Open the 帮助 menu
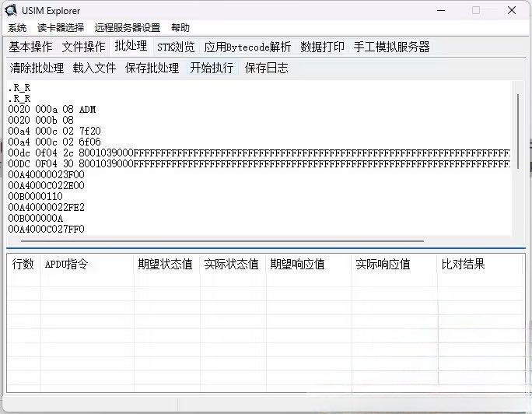 [x=180, y=27]
